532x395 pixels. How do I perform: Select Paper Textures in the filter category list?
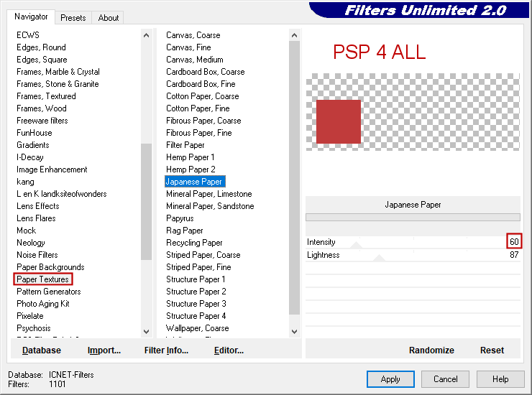pyautogui.click(x=43, y=279)
